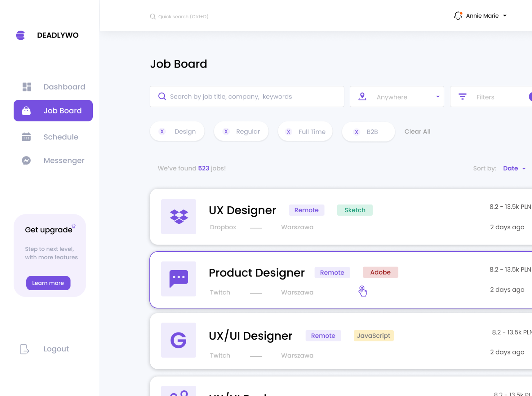Click the Twitch chat icon on Product Designer card
This screenshot has height=396, width=532.
pyautogui.click(x=179, y=279)
